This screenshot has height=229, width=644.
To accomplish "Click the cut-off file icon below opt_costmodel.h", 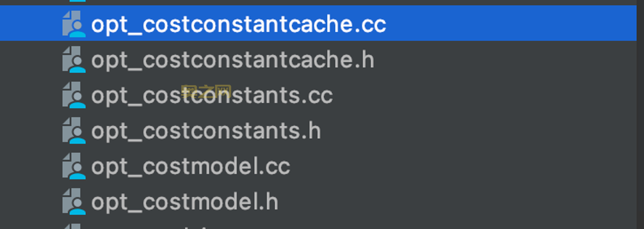I will point(74,226).
